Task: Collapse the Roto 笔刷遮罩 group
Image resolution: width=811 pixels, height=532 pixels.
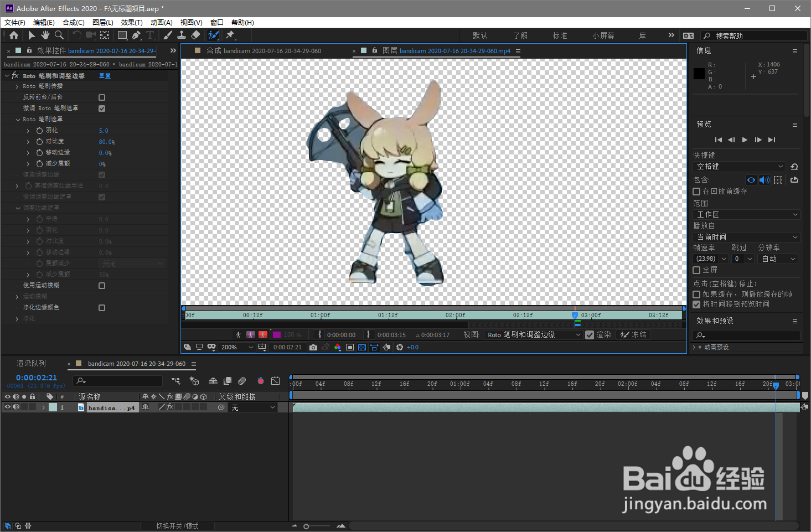Action: click(x=18, y=120)
